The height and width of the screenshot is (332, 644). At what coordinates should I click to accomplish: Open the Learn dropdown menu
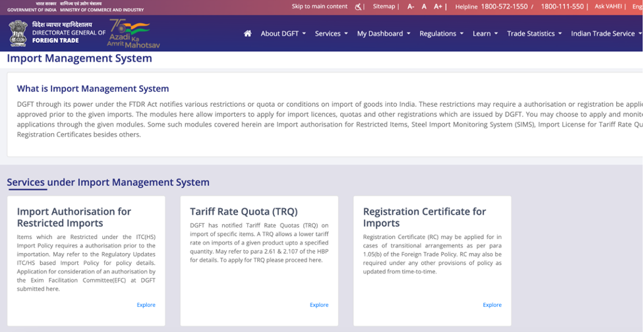485,34
